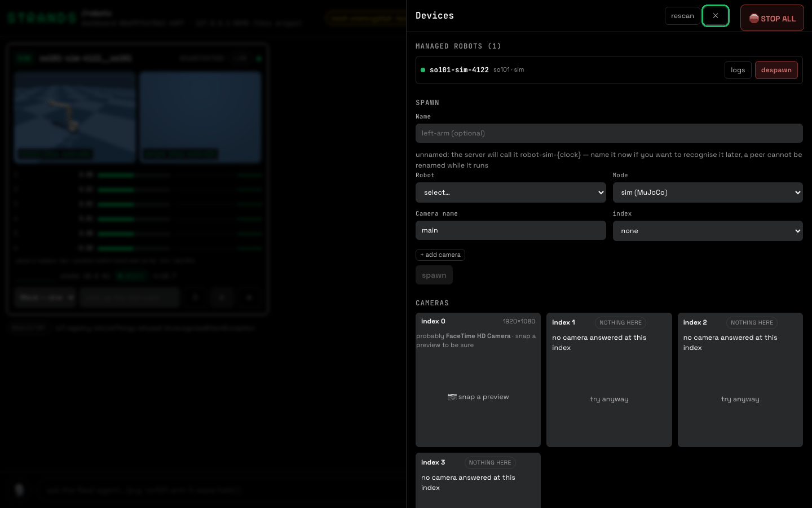Click the green status dot of so101-sim-4122
812x508 pixels.
click(x=423, y=70)
